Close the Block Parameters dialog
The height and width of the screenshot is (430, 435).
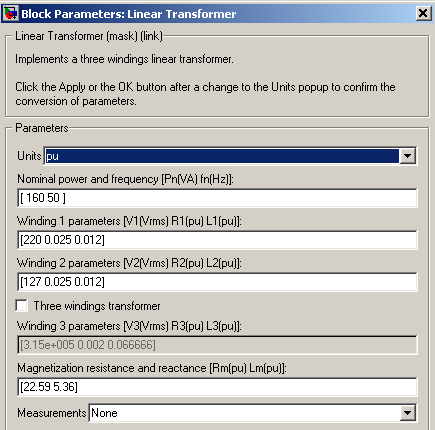tap(423, 13)
